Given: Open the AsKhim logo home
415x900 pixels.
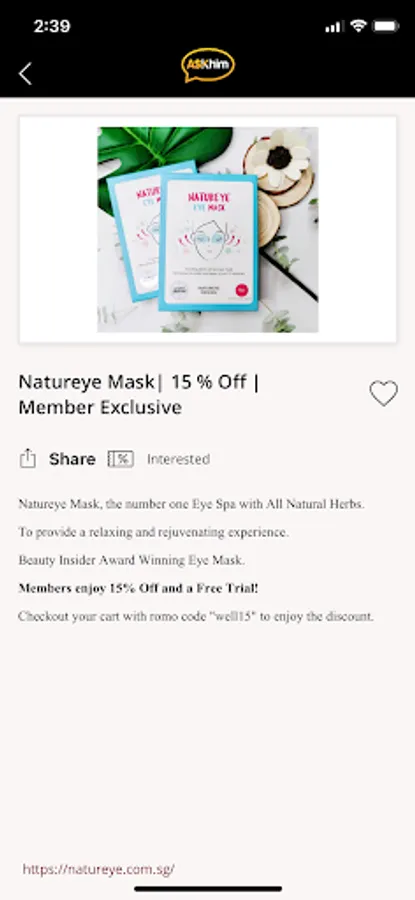Looking at the screenshot, I should click(x=208, y=65).
